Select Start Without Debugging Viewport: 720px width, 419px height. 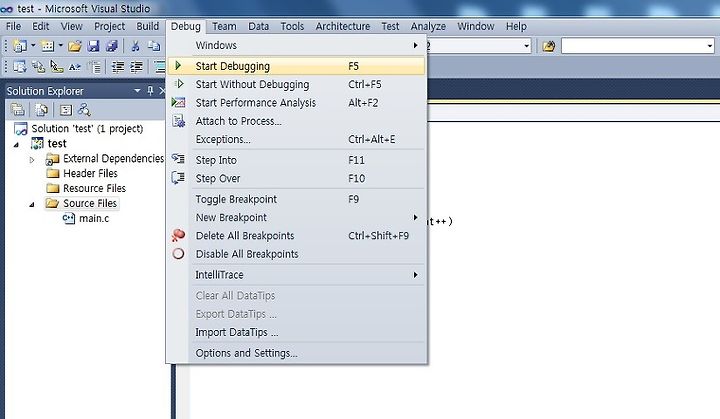(x=297, y=84)
